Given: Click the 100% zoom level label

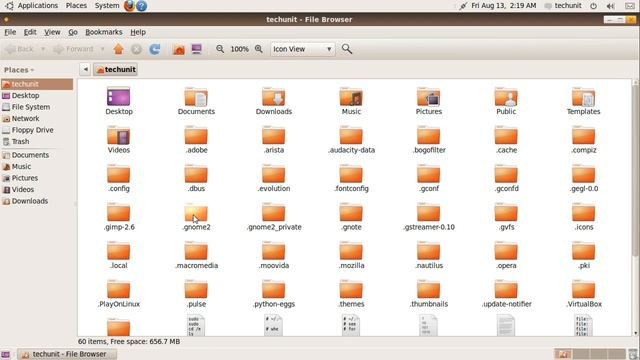Looking at the screenshot, I should click(x=239, y=49).
